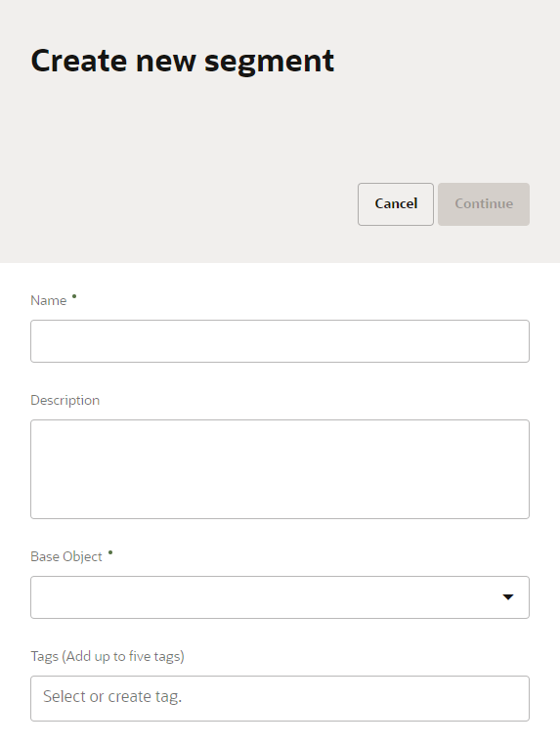The image size is (560, 745).
Task: Expand the Base Object options list
Action: 508,597
